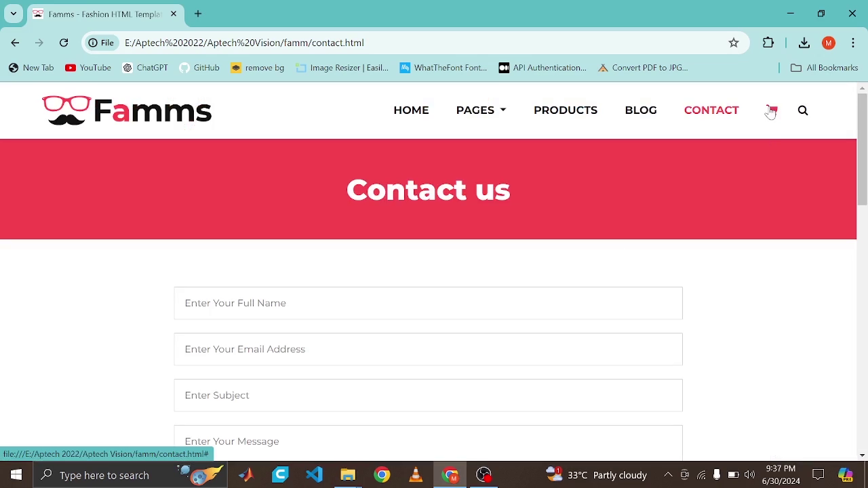Click the page vertical scrollbar
Image resolution: width=868 pixels, height=488 pixels.
point(862,149)
